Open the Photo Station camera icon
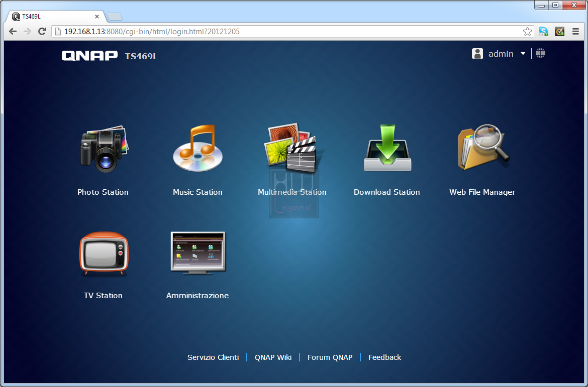 104,149
